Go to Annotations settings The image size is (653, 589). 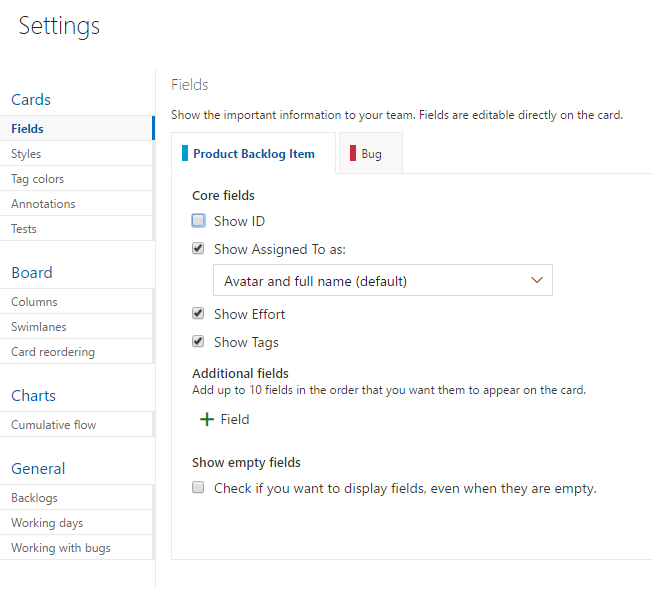click(x=77, y=203)
